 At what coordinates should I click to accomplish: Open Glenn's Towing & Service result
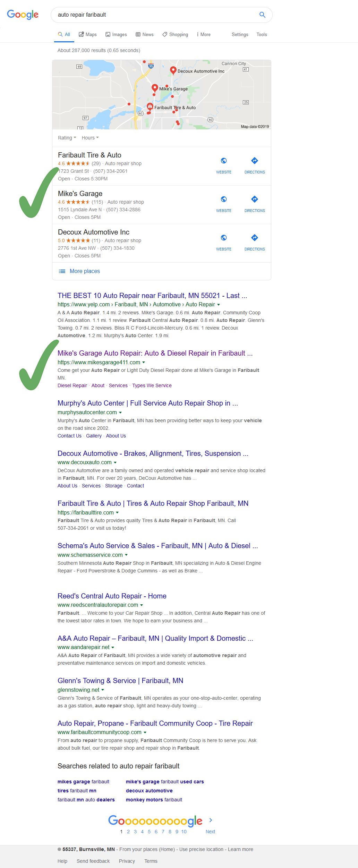tap(120, 681)
